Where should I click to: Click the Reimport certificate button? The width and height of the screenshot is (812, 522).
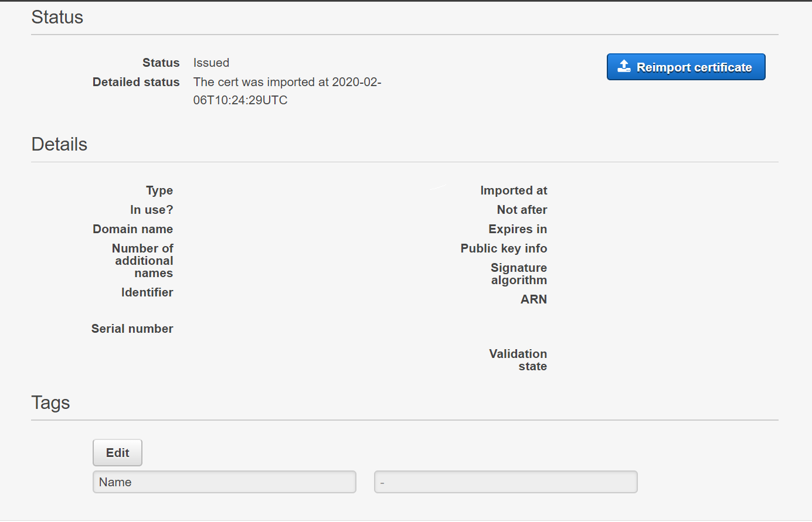(686, 67)
